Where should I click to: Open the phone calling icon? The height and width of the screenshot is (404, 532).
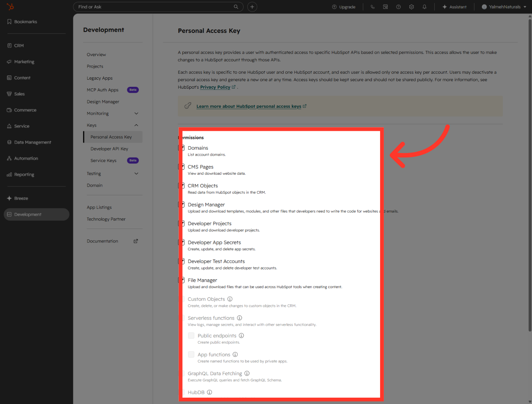[373, 7]
